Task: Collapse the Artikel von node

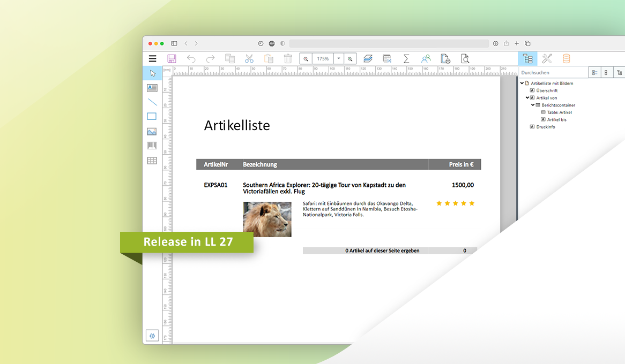Action: (x=527, y=97)
